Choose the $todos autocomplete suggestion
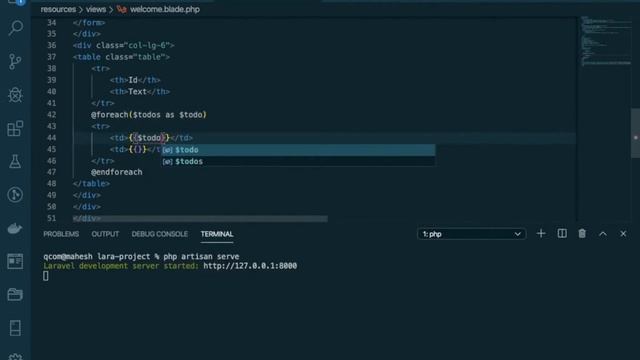The width and height of the screenshot is (640, 360). pyautogui.click(x=298, y=161)
